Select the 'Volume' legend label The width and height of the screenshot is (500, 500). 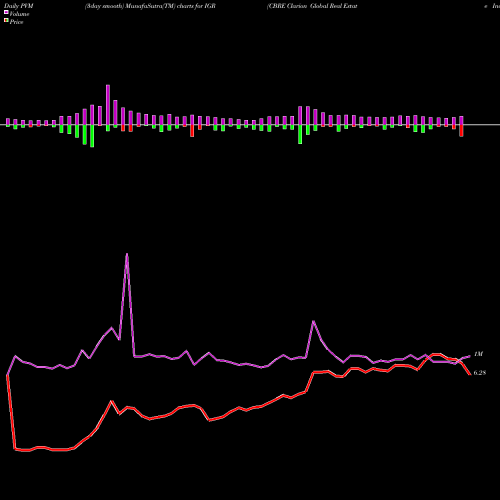[x=19, y=14]
